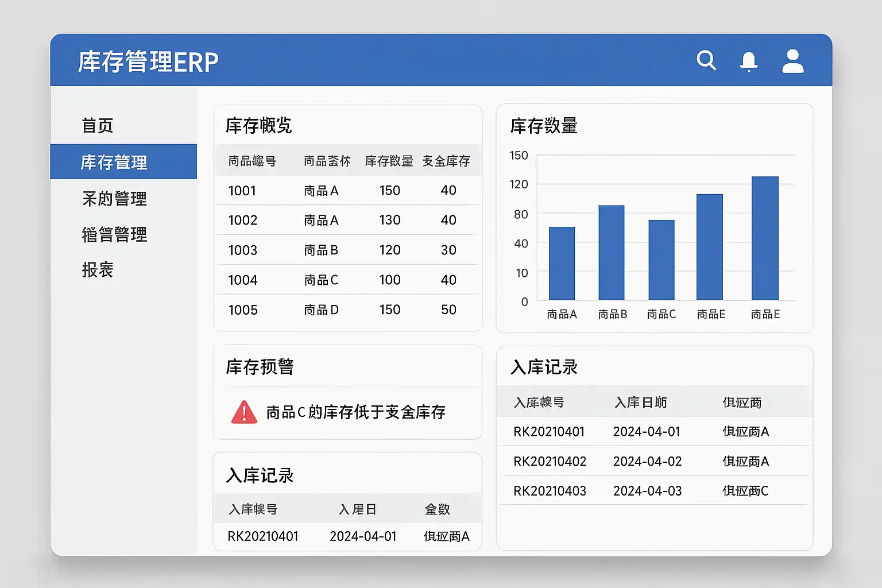Click the 库存管理ERP title logo
This screenshot has height=588, width=882.
coord(148,62)
